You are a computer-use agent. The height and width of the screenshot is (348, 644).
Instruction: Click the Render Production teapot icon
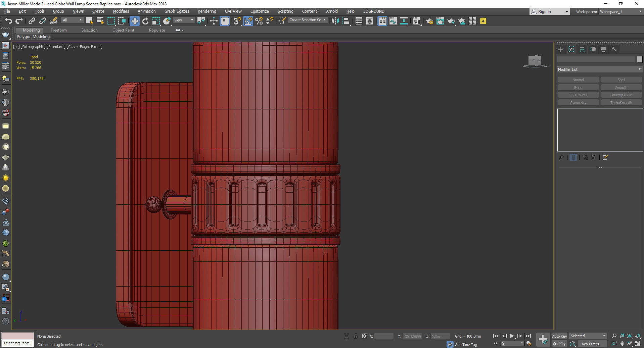coord(451,21)
